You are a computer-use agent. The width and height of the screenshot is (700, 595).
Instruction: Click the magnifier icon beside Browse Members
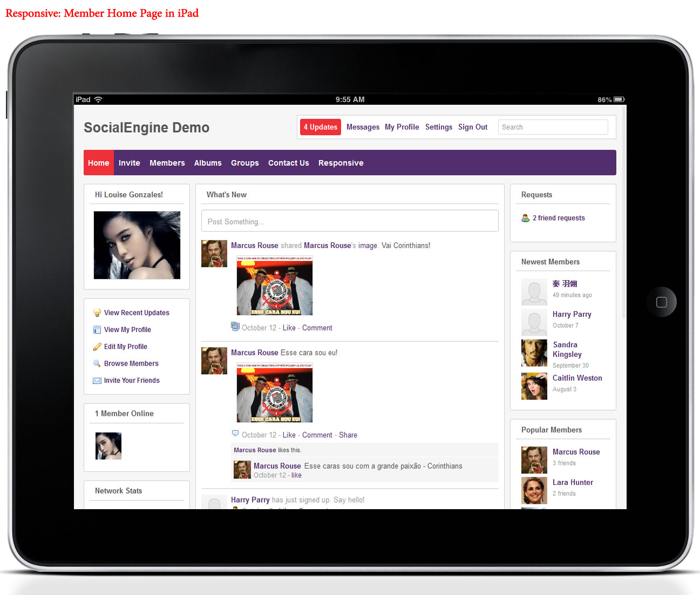(97, 363)
